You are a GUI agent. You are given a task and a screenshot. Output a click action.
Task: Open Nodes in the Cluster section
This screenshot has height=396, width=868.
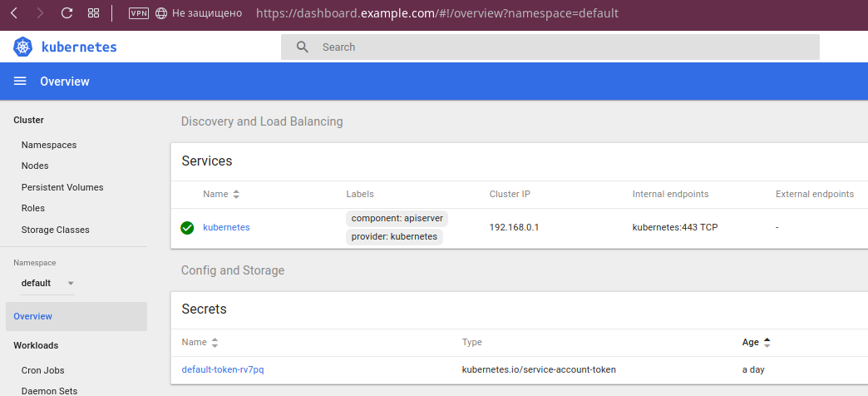coord(35,166)
